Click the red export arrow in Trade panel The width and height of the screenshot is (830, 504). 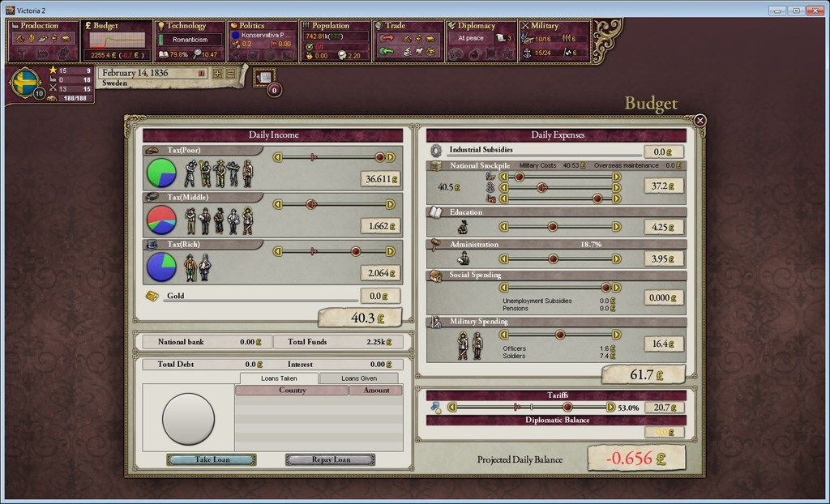point(387,38)
